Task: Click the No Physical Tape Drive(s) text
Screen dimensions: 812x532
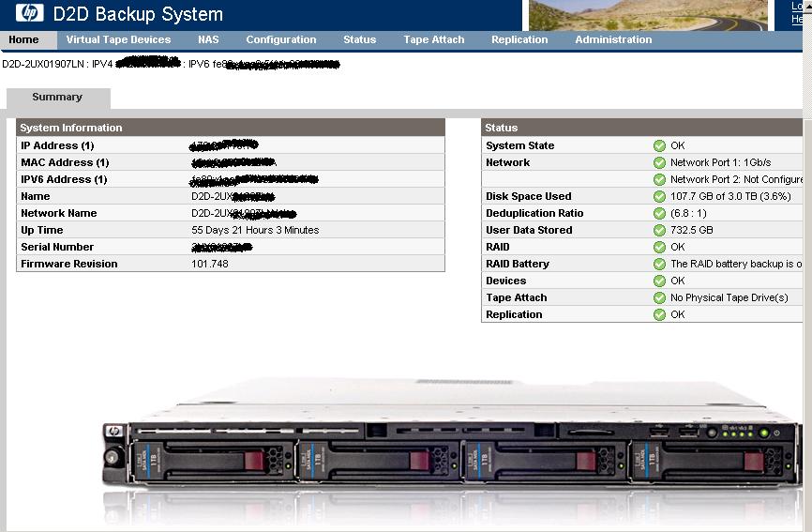Action: pos(729,297)
